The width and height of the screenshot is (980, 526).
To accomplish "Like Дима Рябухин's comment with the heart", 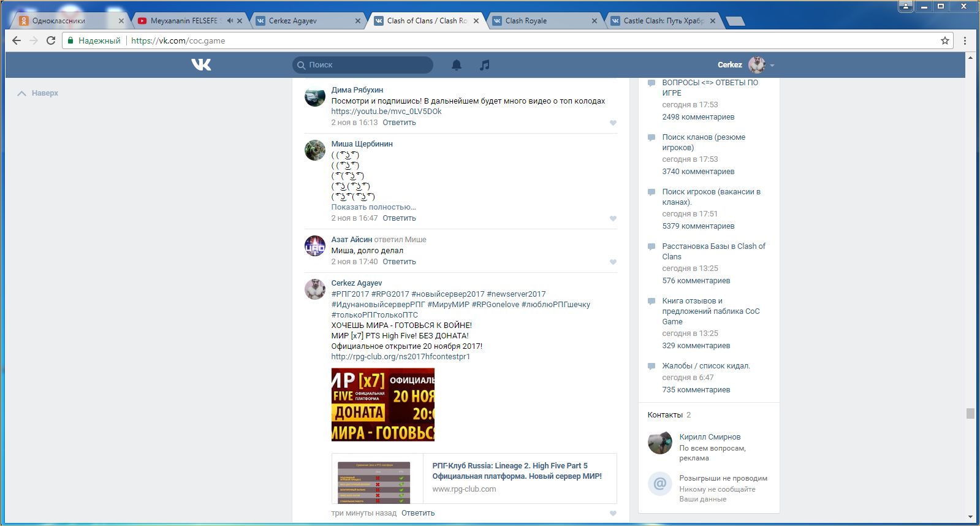I will click(613, 123).
